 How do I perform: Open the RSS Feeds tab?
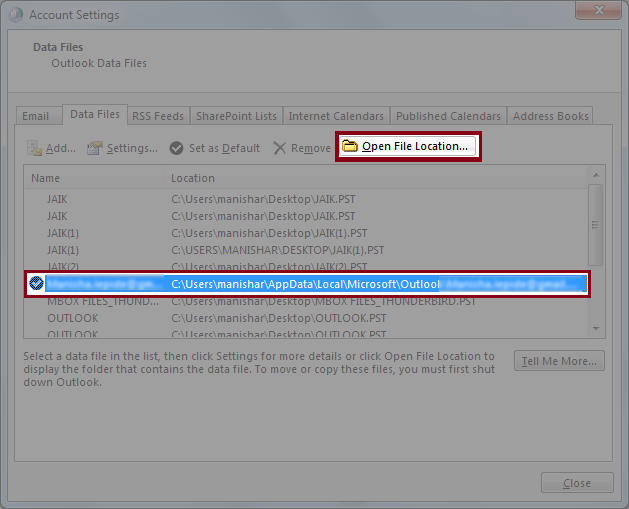point(158,116)
